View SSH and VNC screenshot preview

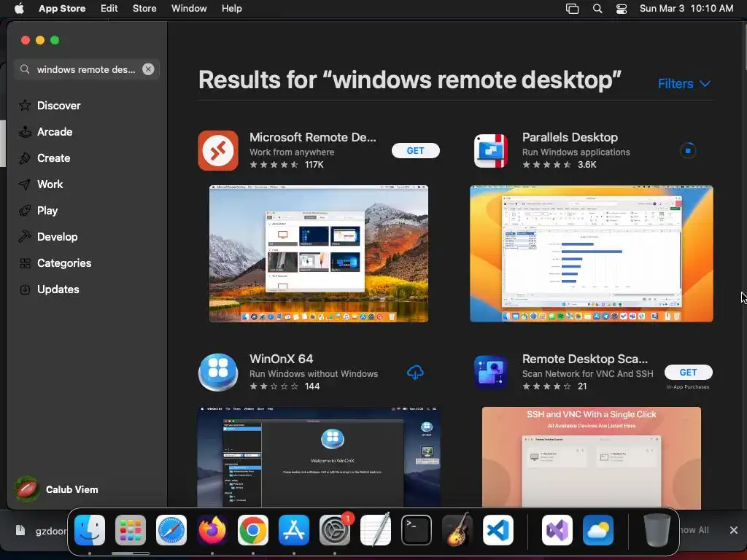pyautogui.click(x=591, y=458)
